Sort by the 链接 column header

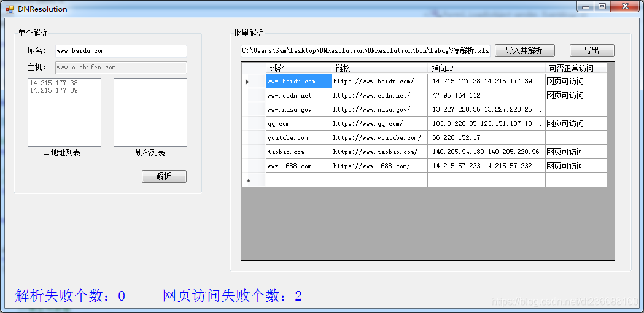(x=379, y=68)
